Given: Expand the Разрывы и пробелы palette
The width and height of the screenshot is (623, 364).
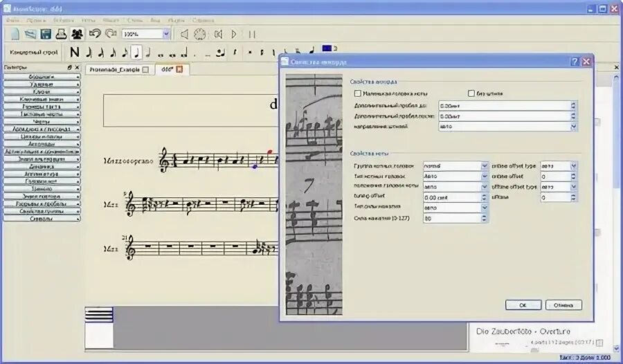Looking at the screenshot, I should tap(42, 203).
